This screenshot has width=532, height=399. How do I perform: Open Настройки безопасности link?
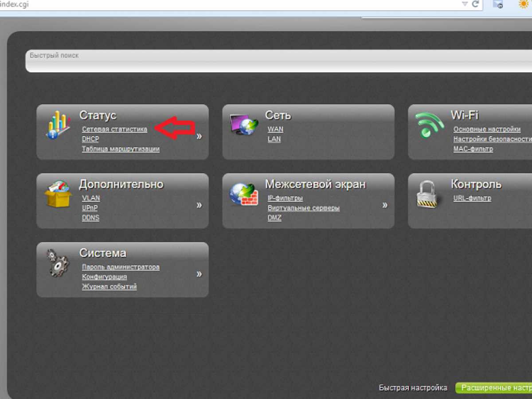(493, 139)
